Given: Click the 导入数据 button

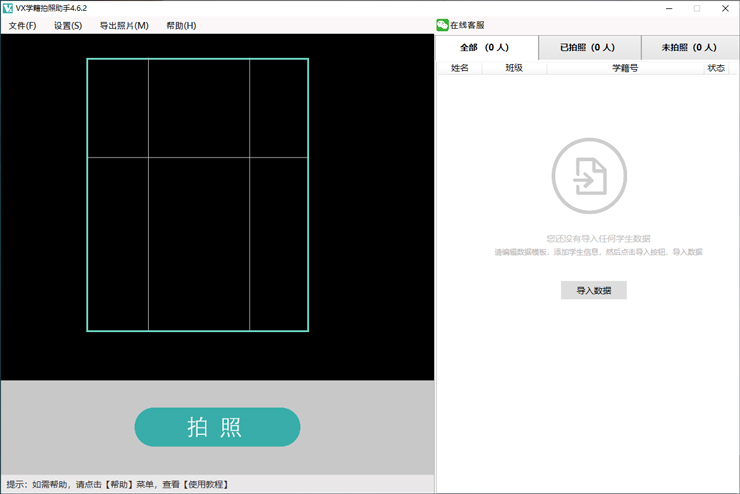Looking at the screenshot, I should [594, 290].
